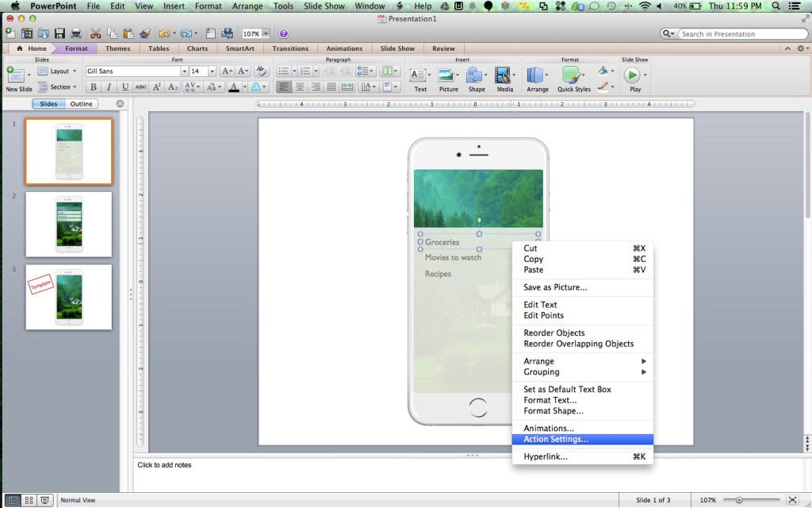812x508 pixels.
Task: Collapse the ribbon with the caret button
Action: 787,48
